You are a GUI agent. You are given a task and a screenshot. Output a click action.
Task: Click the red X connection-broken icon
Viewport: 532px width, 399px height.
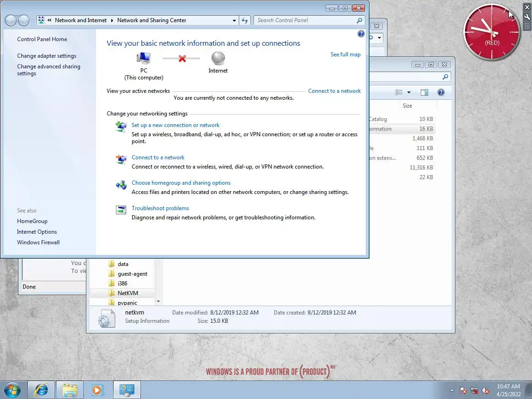pos(182,58)
